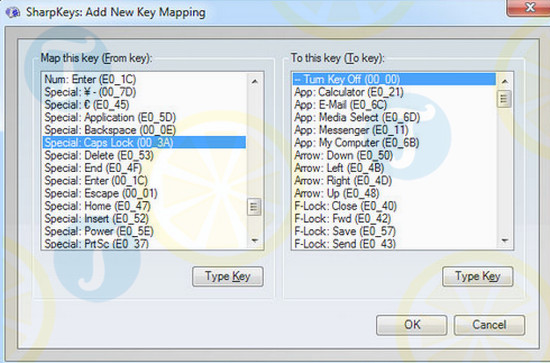Screen dimensions: 550x363
Task: Click the SharpKeys title bar icon
Action: [x=12, y=13]
